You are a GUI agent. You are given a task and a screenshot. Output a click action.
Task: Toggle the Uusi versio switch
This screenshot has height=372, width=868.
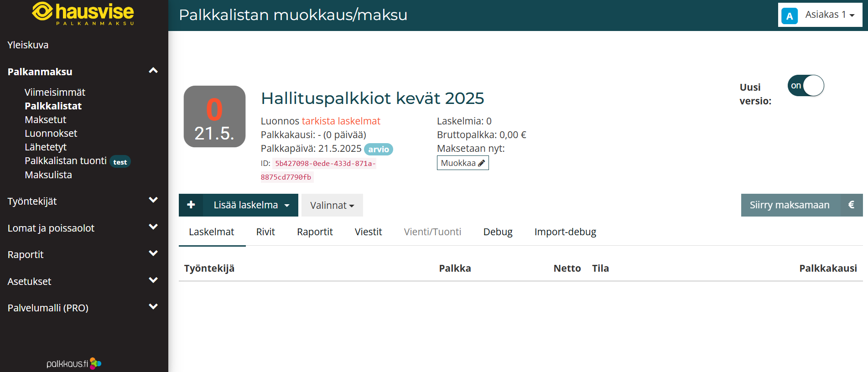(806, 86)
